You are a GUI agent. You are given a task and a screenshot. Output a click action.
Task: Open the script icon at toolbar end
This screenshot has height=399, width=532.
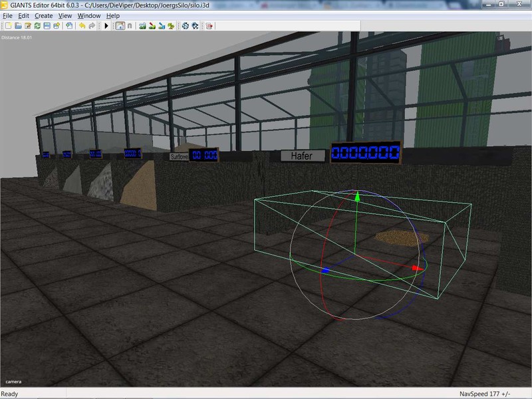tap(209, 26)
